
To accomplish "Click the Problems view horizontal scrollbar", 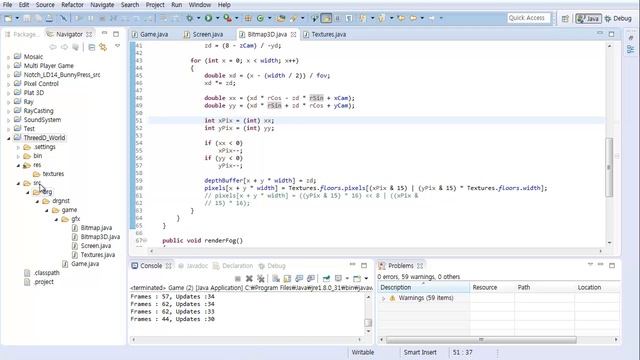I will (481, 340).
